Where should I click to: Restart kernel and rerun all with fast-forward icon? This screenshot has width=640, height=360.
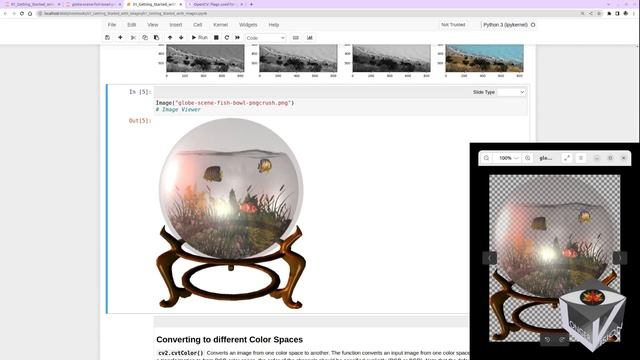click(x=238, y=38)
